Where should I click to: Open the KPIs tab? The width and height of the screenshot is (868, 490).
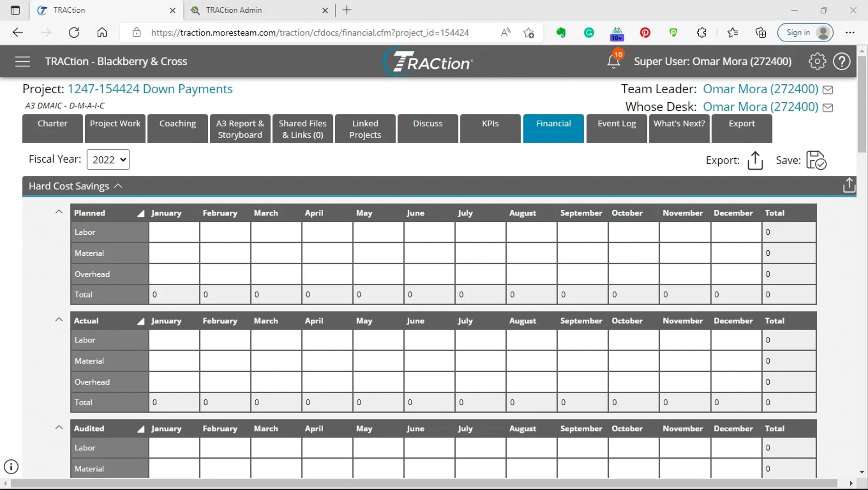tap(490, 128)
